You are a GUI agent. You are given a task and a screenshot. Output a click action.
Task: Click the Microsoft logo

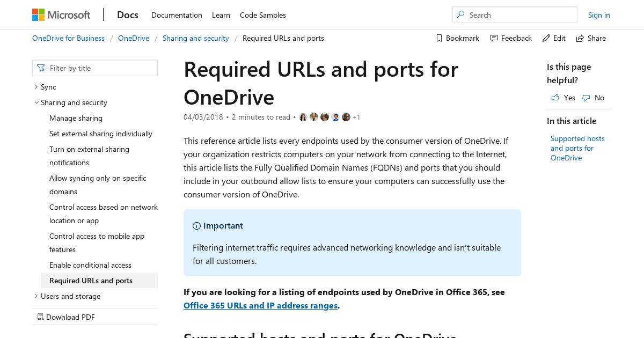point(61,14)
